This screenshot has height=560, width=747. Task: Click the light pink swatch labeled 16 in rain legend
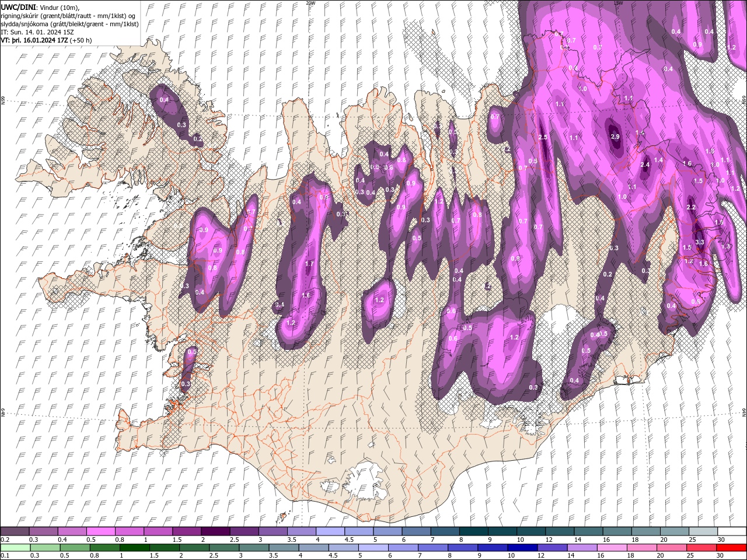click(x=612, y=547)
